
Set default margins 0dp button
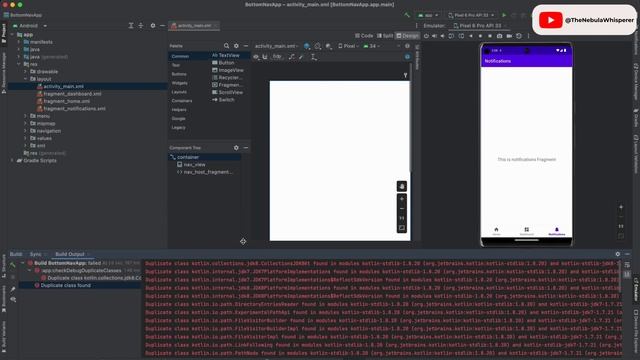pos(277,57)
